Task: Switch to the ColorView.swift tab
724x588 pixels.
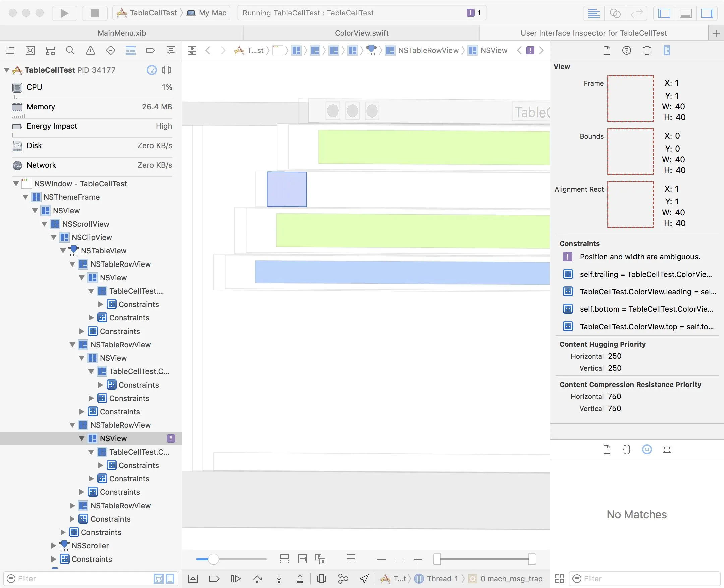Action: click(x=361, y=33)
